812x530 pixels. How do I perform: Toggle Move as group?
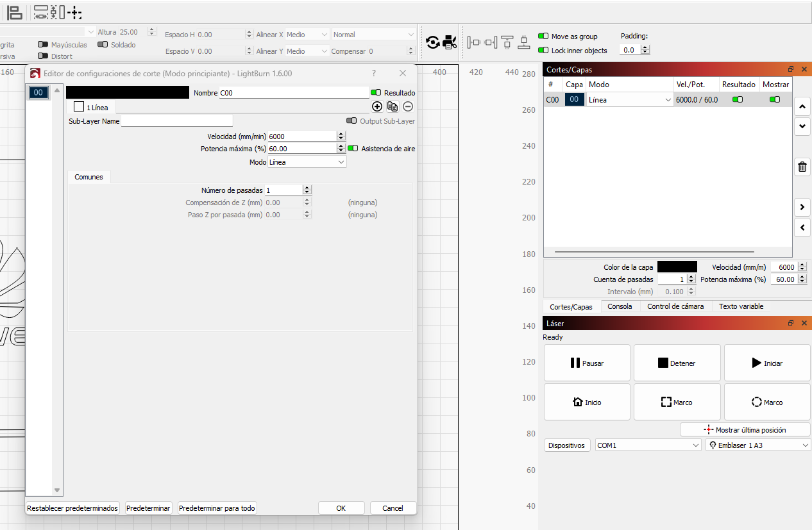(543, 37)
